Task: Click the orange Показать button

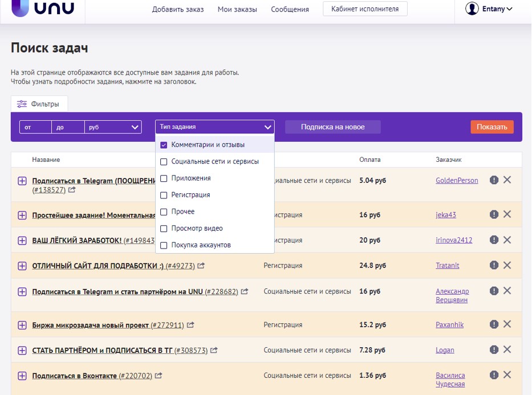Action: [x=492, y=127]
